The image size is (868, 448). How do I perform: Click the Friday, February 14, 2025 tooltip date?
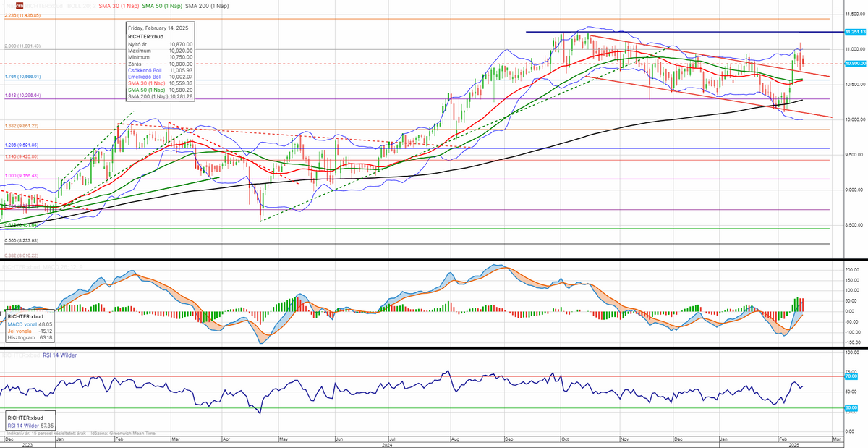[158, 28]
